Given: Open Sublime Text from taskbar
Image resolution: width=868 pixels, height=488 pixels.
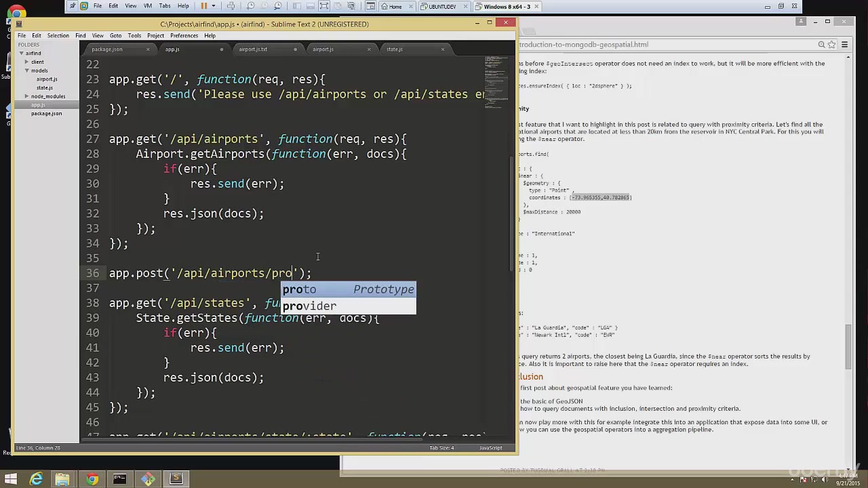Looking at the screenshot, I should pyautogui.click(x=176, y=479).
